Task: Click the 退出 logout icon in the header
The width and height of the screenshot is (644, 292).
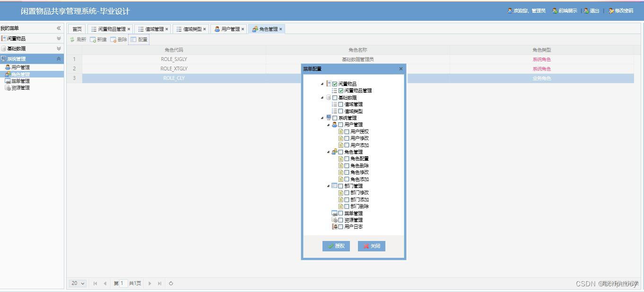Action: tap(586, 10)
